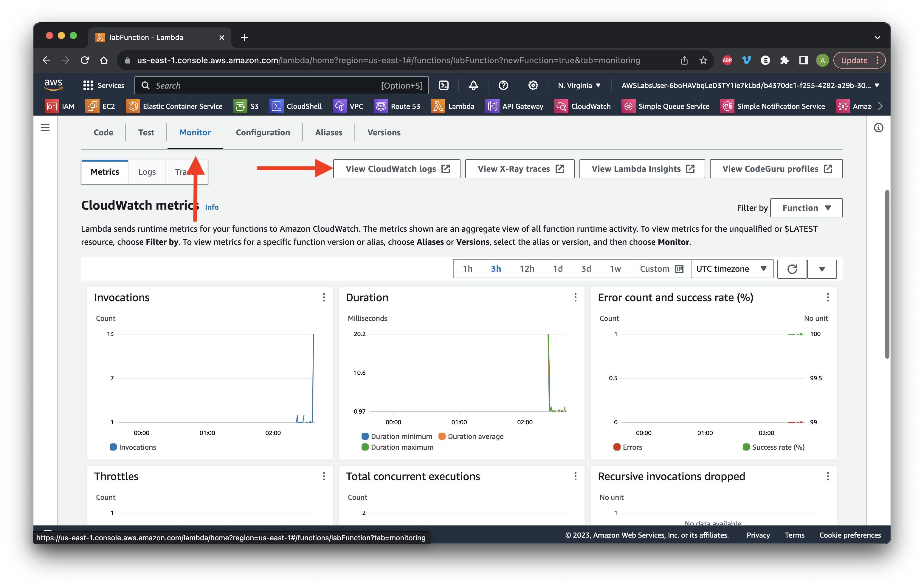Open the UTC timezone dropdown
The width and height of the screenshot is (924, 588).
tap(732, 269)
